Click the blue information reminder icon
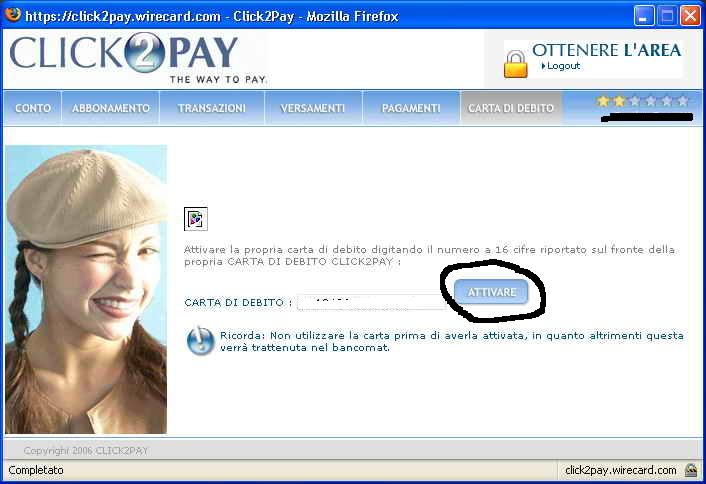 click(200, 341)
